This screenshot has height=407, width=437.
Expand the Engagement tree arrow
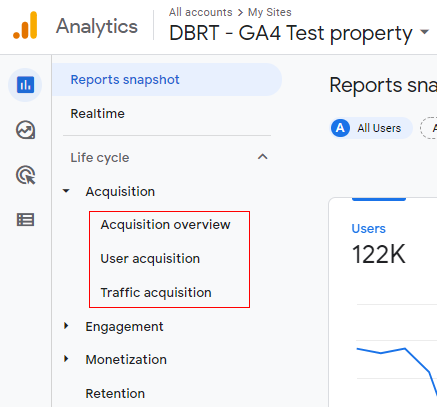pyautogui.click(x=66, y=326)
